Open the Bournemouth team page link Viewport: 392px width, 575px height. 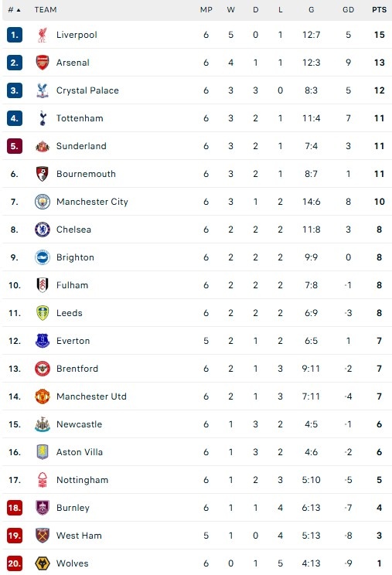[86, 174]
